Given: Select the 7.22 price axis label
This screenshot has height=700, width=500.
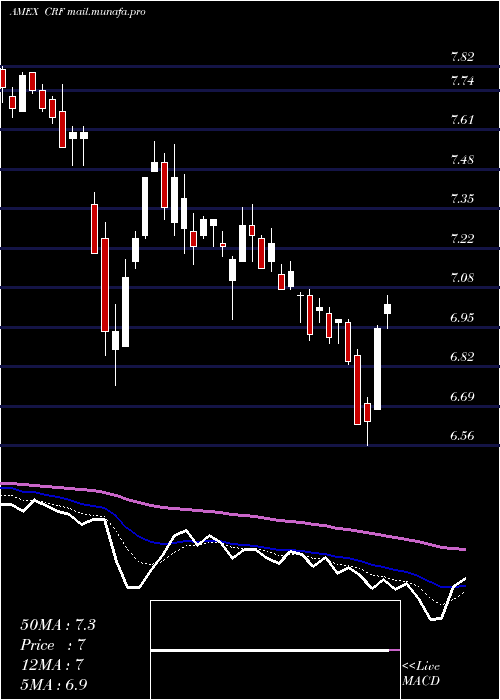Looking at the screenshot, I should tap(462, 238).
